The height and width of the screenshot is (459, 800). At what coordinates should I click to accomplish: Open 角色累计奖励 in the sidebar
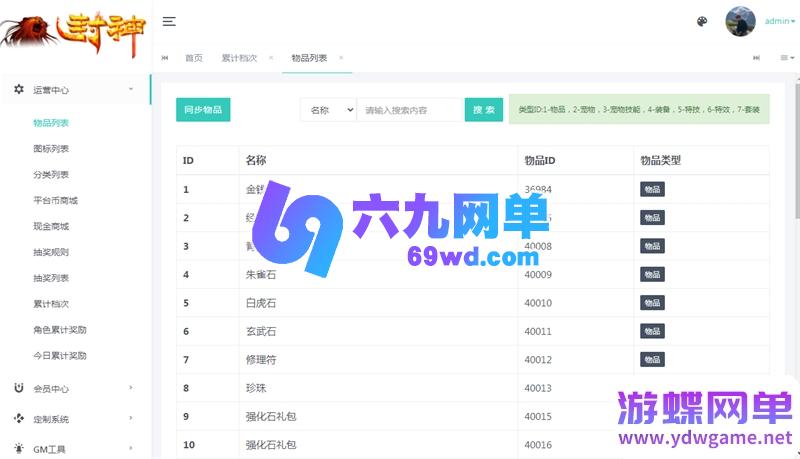[60, 330]
